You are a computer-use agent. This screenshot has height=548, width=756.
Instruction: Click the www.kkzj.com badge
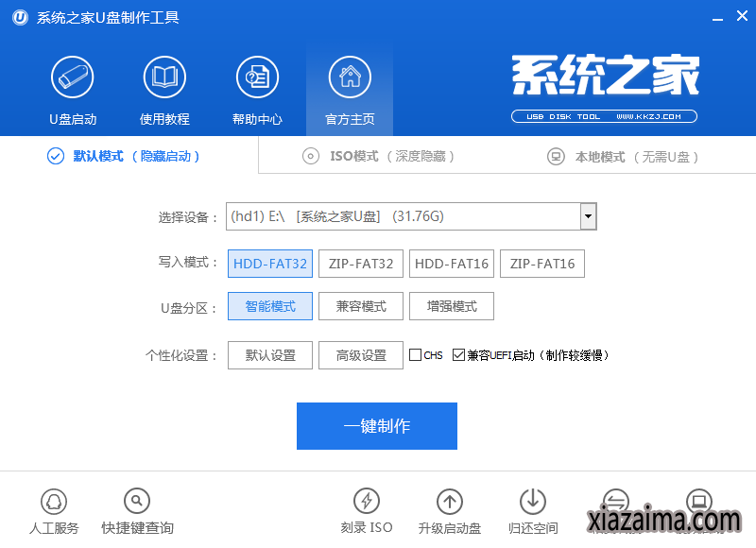[604, 116]
